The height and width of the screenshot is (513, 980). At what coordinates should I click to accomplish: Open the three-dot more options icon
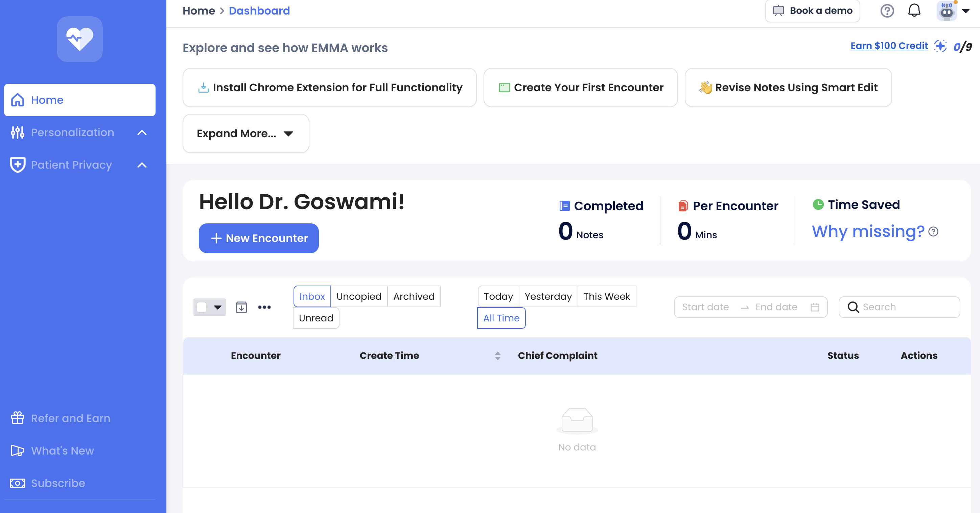point(264,307)
